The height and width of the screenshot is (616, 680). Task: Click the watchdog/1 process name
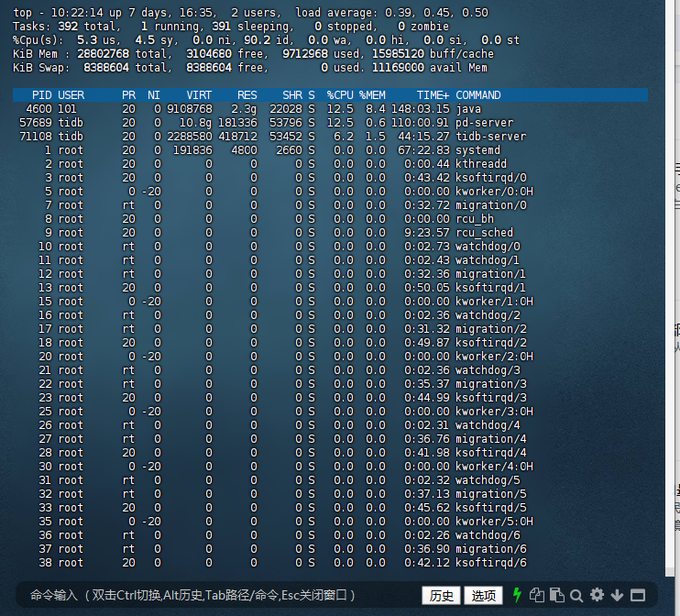tap(488, 260)
